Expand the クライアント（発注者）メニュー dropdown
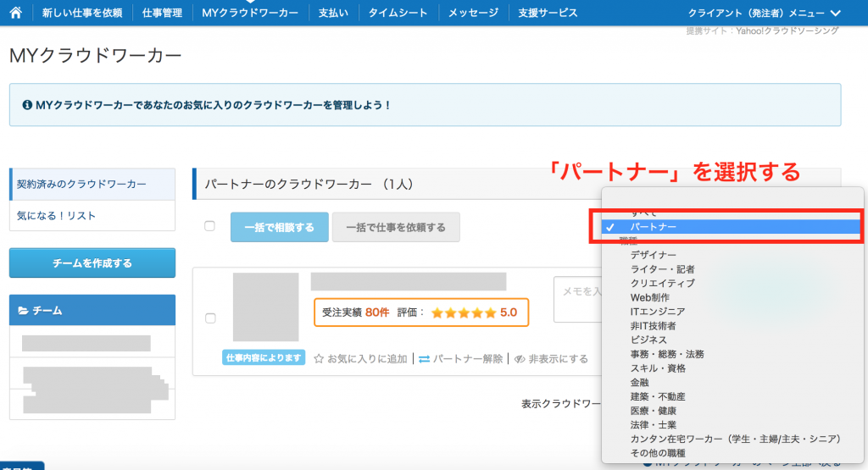868x470 pixels. coord(765,13)
